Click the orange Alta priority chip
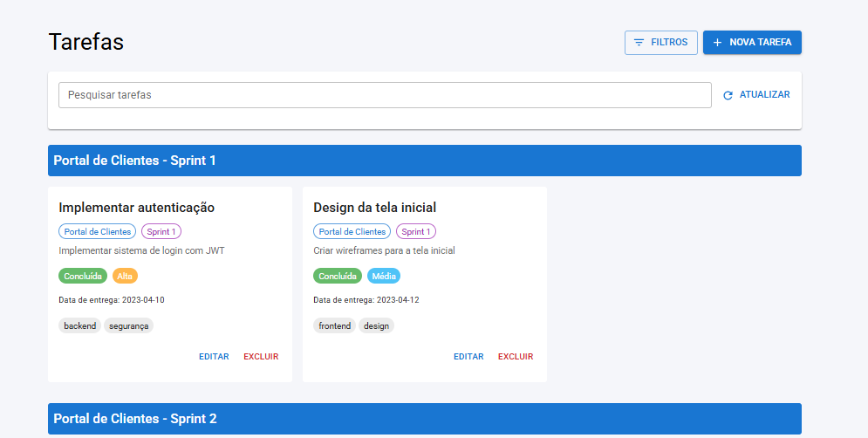The width and height of the screenshot is (868, 438). tap(125, 276)
